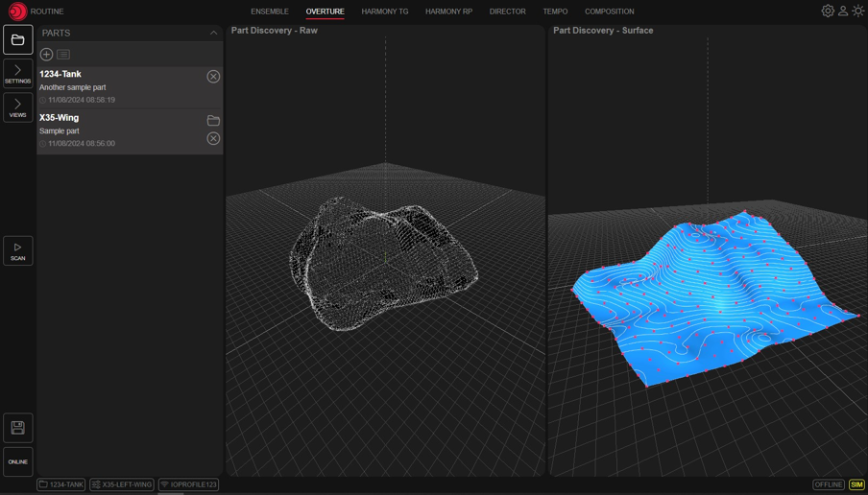Open the gear settings icon at top right
Image resolution: width=868 pixels, height=495 pixels.
tap(828, 12)
